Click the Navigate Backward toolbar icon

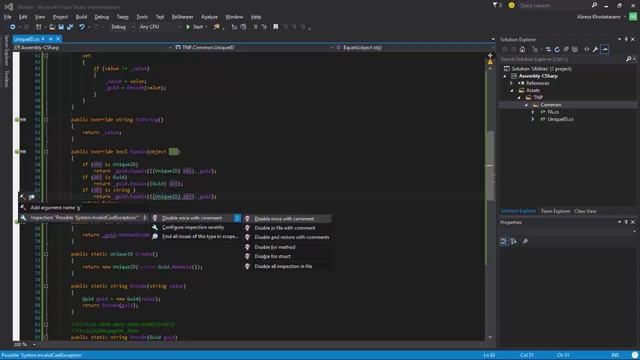click(13, 27)
